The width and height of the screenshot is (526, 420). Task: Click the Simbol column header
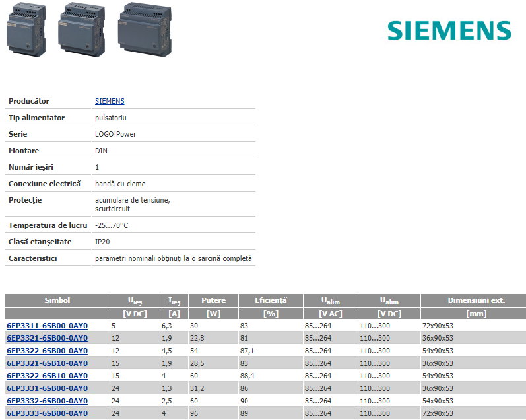coord(57,300)
